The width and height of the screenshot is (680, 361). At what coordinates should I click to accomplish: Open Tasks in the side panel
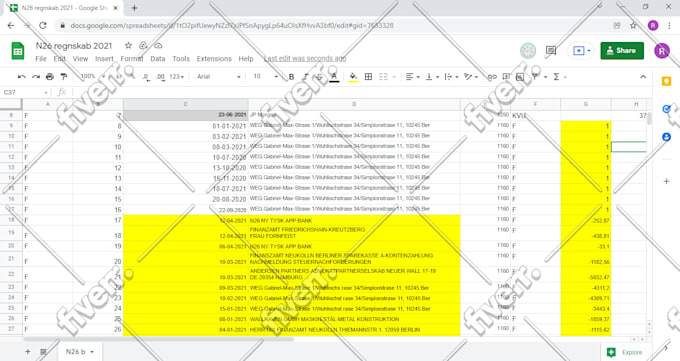tap(667, 109)
